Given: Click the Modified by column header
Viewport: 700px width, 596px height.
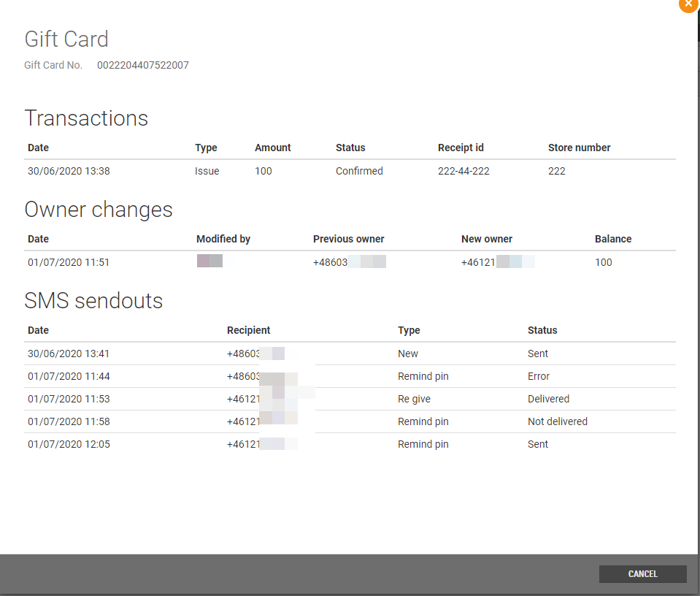Looking at the screenshot, I should pos(223,239).
